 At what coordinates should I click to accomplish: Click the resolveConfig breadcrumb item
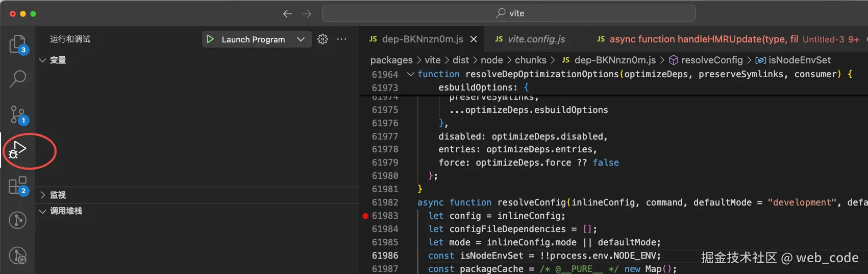click(x=711, y=60)
